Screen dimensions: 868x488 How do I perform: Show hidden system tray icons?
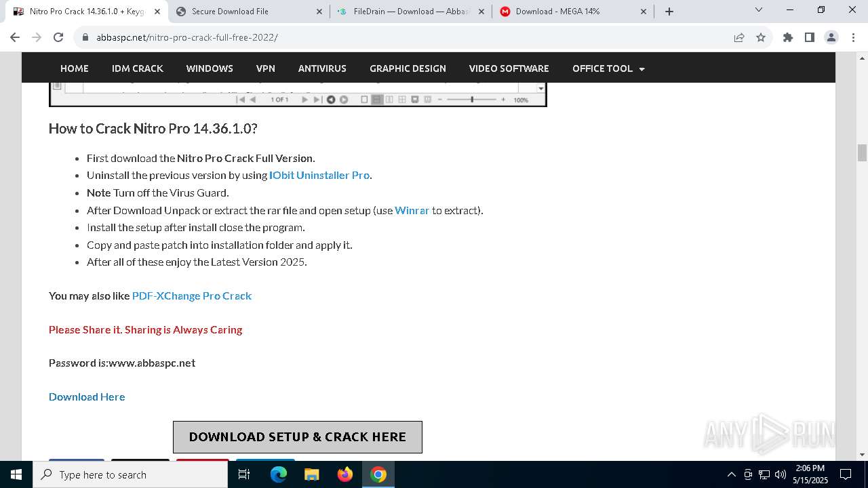click(731, 474)
